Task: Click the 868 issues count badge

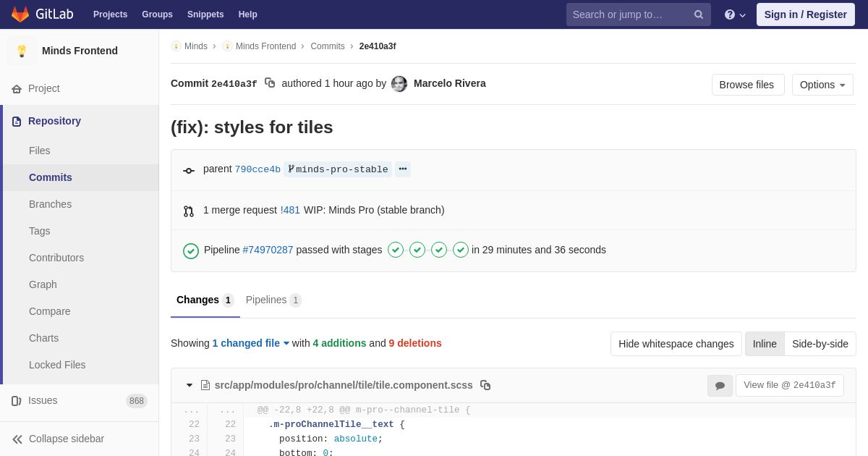Action: pos(137,401)
